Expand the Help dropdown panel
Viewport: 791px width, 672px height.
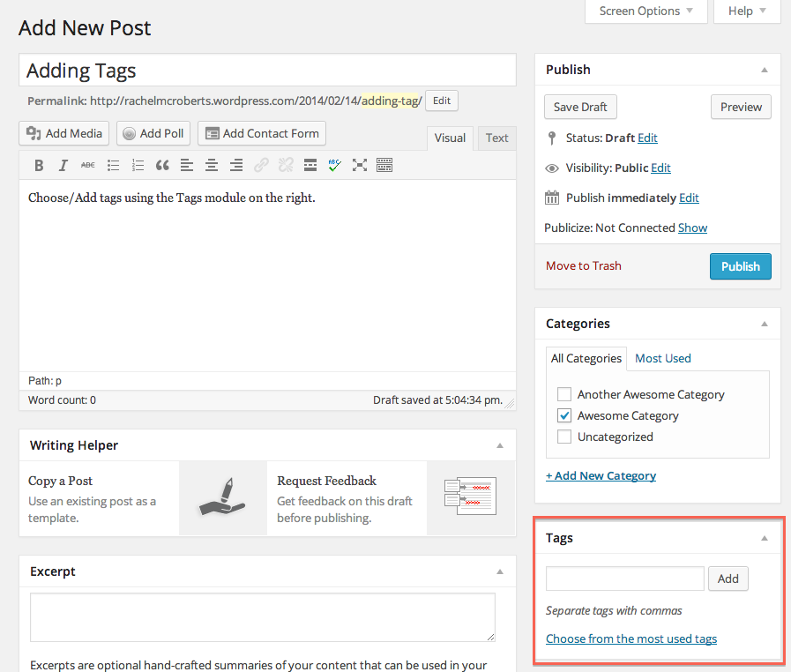click(747, 11)
